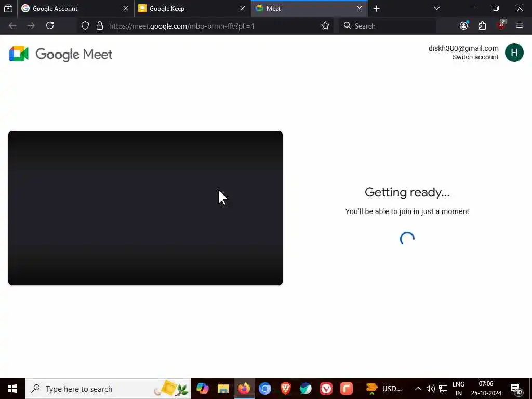
Task: Open a new browser tab
Action: (x=376, y=9)
